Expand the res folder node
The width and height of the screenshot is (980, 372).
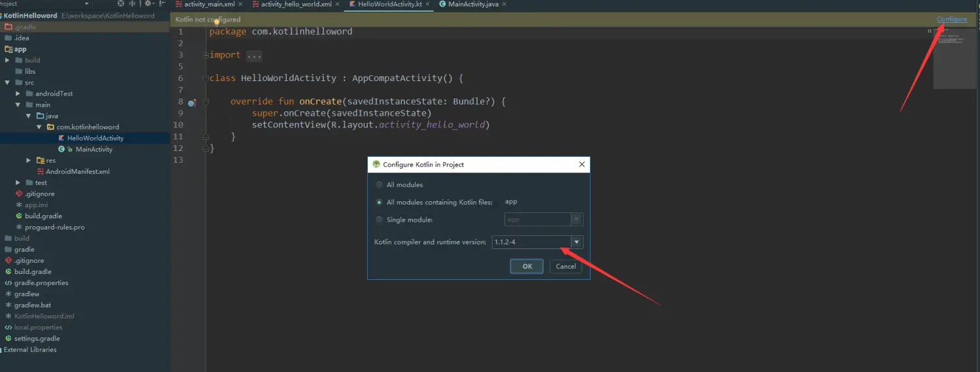29,160
